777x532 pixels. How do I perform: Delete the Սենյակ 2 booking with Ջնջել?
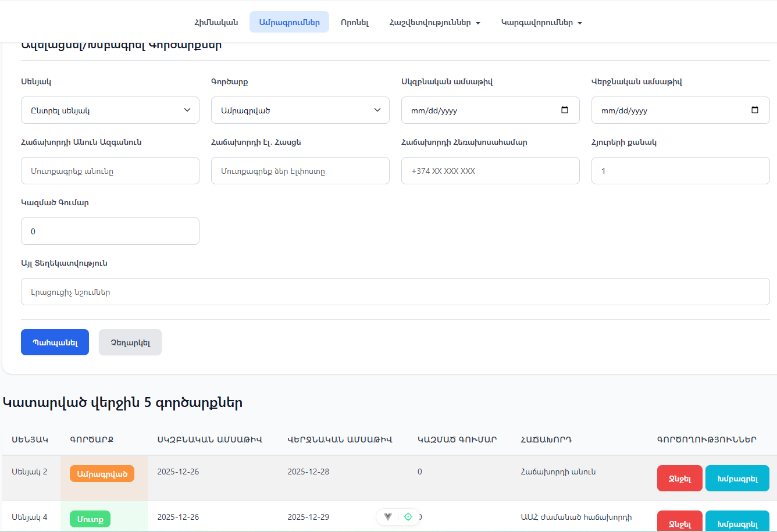679,479
